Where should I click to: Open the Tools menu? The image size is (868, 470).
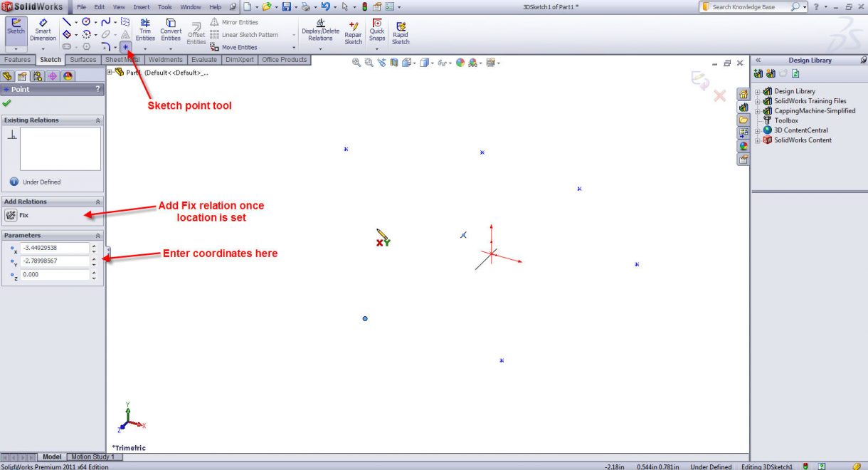coord(165,6)
